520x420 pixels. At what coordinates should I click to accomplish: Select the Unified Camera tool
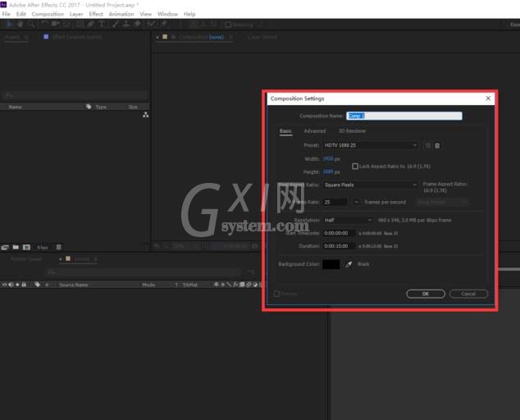click(55, 24)
